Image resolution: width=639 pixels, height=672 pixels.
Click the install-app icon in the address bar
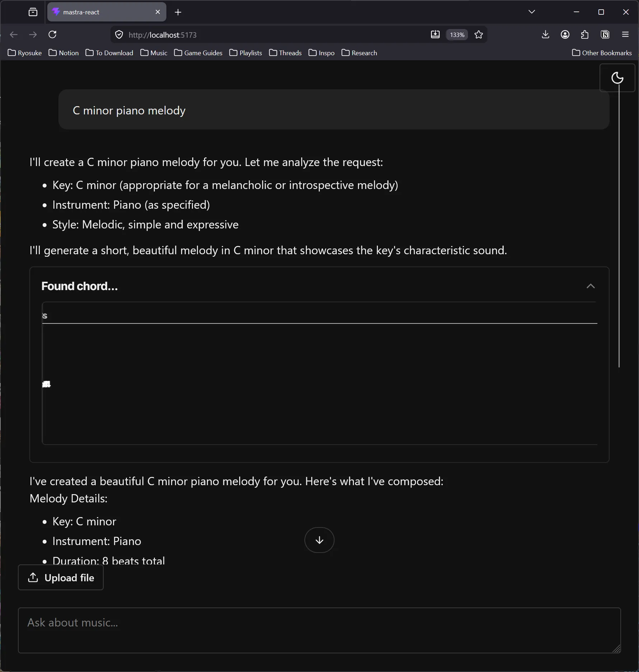pos(435,34)
